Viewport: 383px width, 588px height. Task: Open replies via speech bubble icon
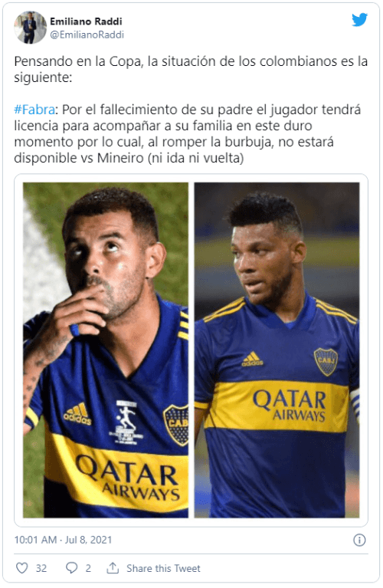(x=71, y=568)
